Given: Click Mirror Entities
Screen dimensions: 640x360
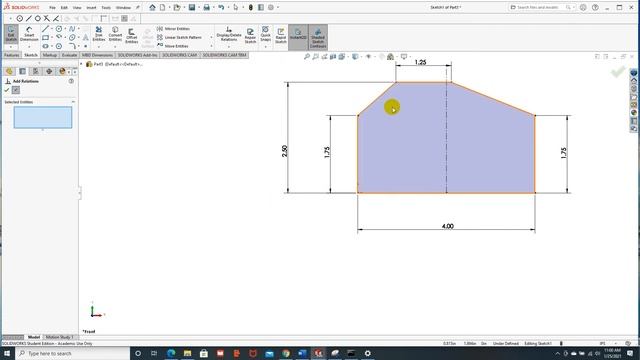Looking at the screenshot, I should pos(173,29).
